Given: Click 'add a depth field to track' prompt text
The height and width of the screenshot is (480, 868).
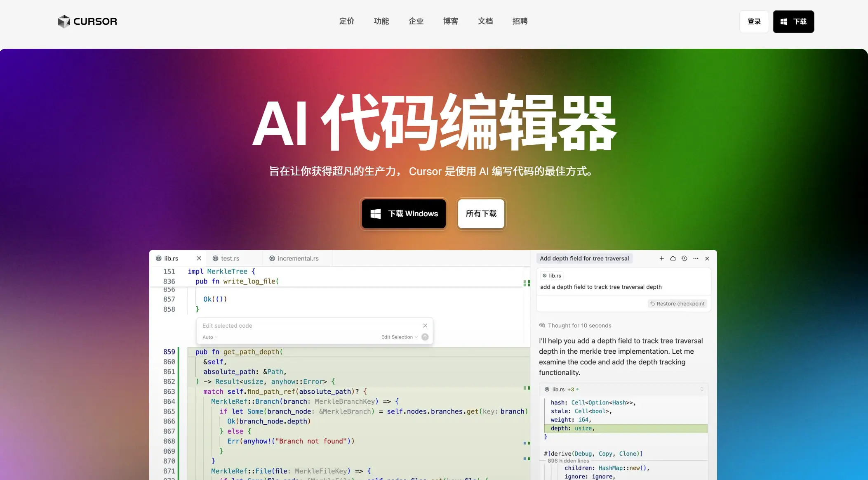Looking at the screenshot, I should click(x=601, y=287).
